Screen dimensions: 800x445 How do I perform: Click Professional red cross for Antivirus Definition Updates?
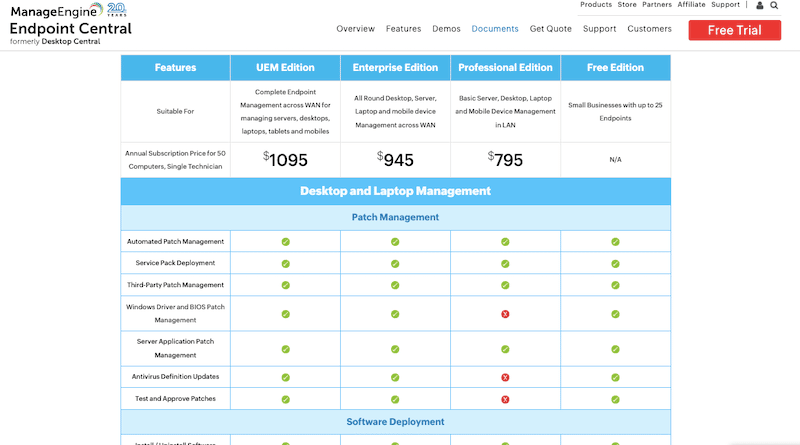505,378
